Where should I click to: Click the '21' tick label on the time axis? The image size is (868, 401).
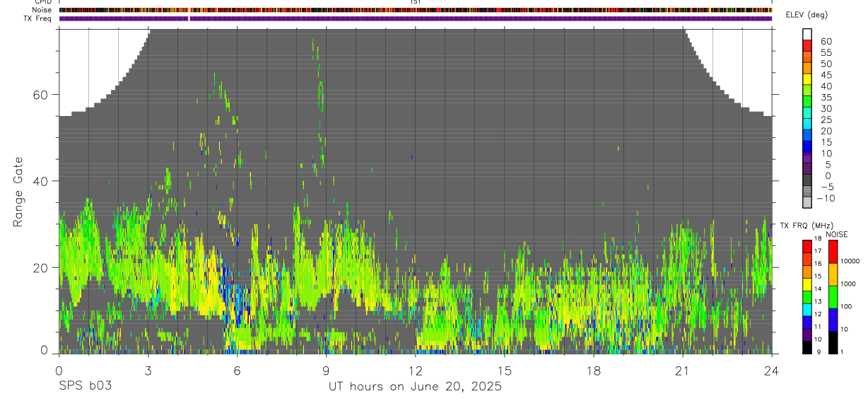pos(683,369)
